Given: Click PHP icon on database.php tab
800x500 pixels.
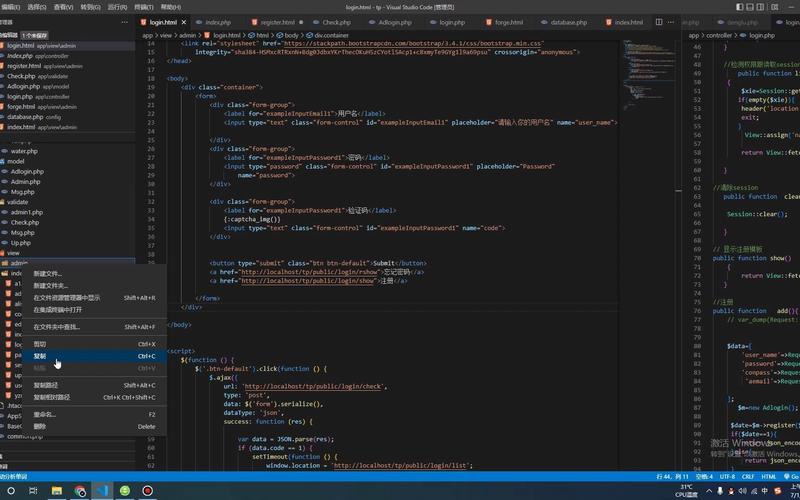Looking at the screenshot, I should [544, 22].
